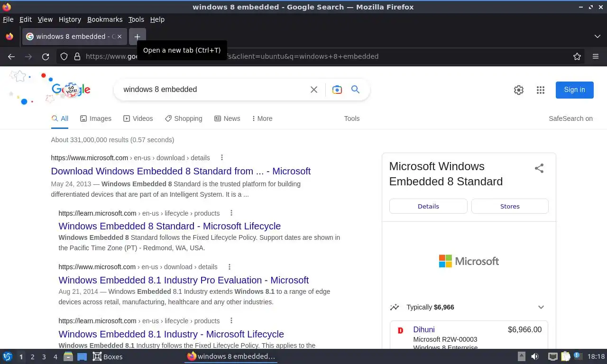Open the network tray icon
Image resolution: width=607 pixels, height=364 pixels.
click(552, 356)
